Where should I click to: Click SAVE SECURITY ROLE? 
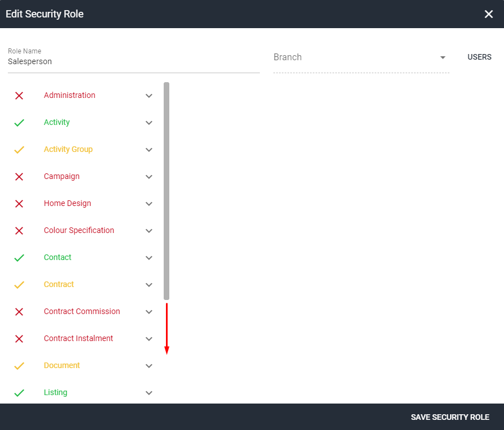(450, 417)
